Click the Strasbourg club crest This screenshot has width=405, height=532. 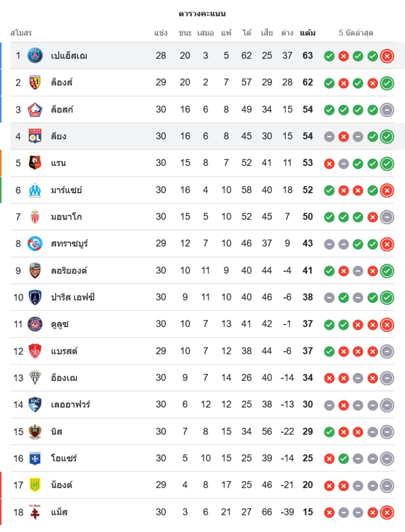click(35, 244)
